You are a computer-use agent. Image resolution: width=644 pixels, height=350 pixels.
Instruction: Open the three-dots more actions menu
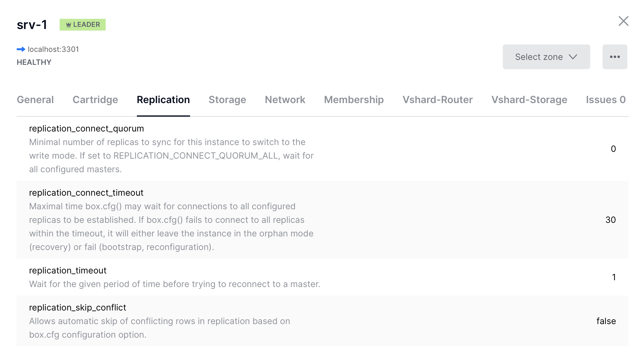615,57
